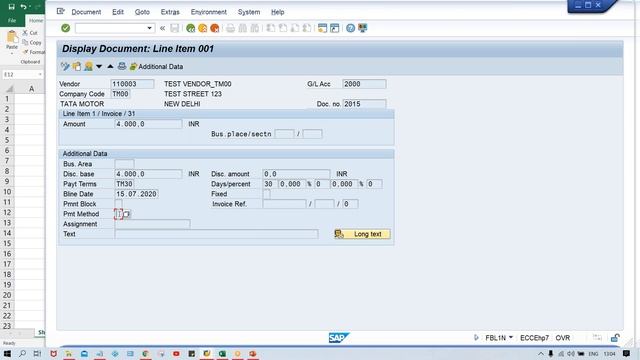This screenshot has width=640, height=360.
Task: Open the command field dropdown arrow
Action: click(149, 28)
